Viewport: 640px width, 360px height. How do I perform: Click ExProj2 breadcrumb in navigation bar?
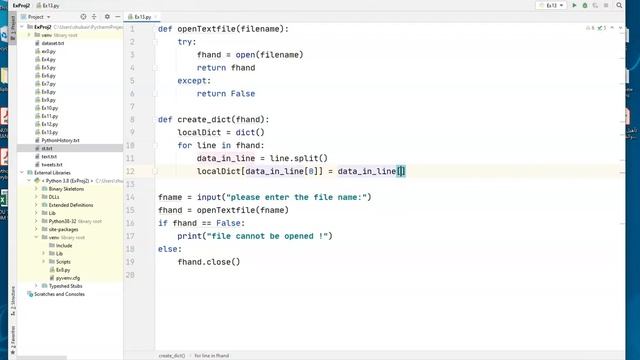21,5
